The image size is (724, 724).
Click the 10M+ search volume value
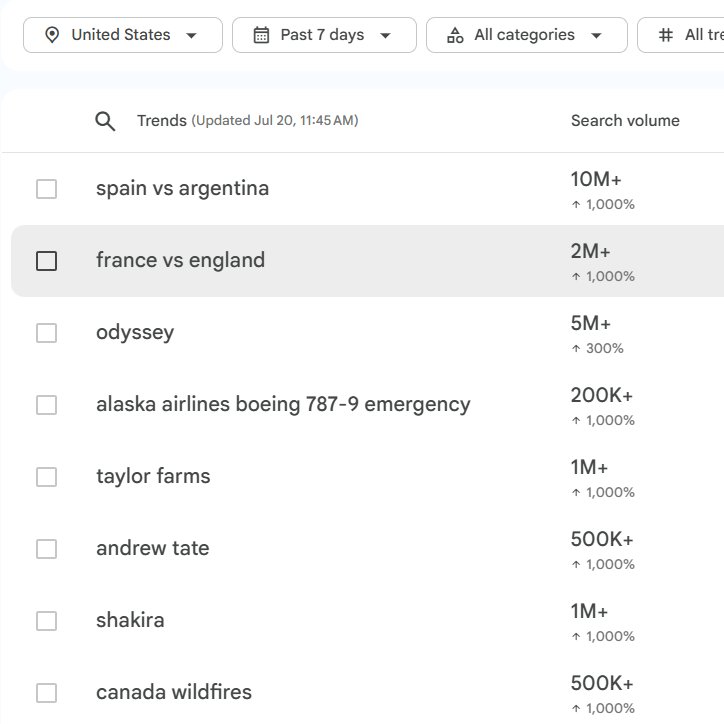coord(596,180)
